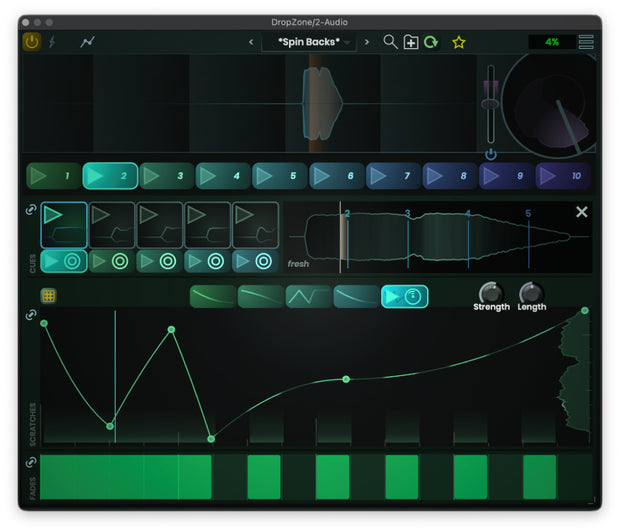Toggle the yellow plugin power button
This screenshot has width=620, height=532.
tap(32, 42)
